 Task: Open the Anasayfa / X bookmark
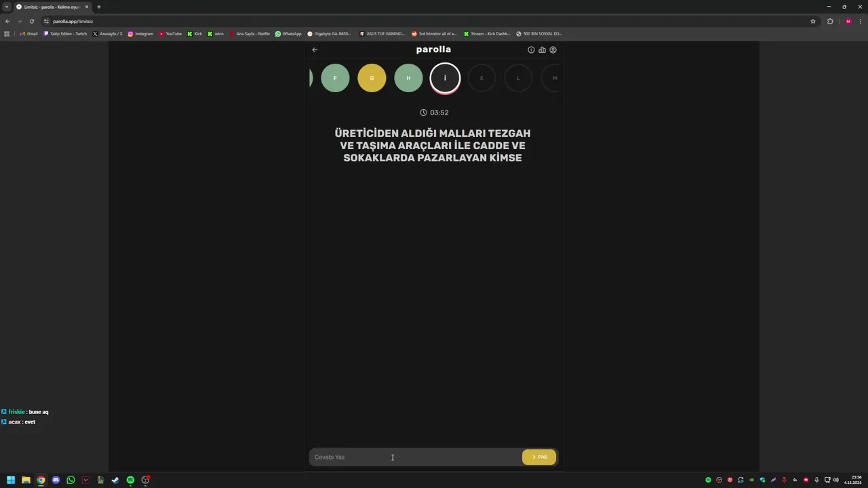coord(107,33)
